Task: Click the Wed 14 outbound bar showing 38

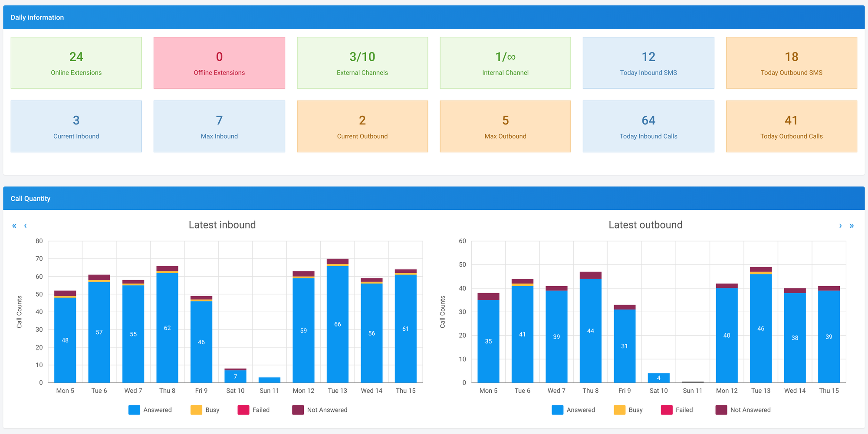Action: point(795,338)
